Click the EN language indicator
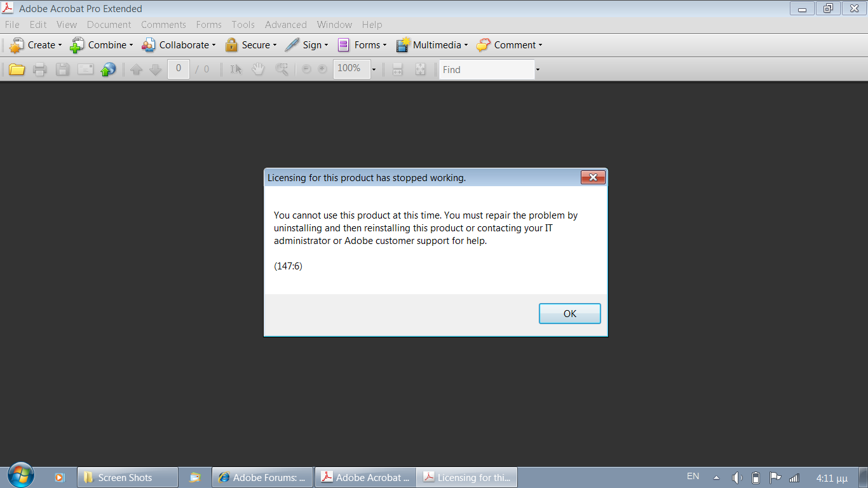The width and height of the screenshot is (868, 488). pyautogui.click(x=693, y=476)
